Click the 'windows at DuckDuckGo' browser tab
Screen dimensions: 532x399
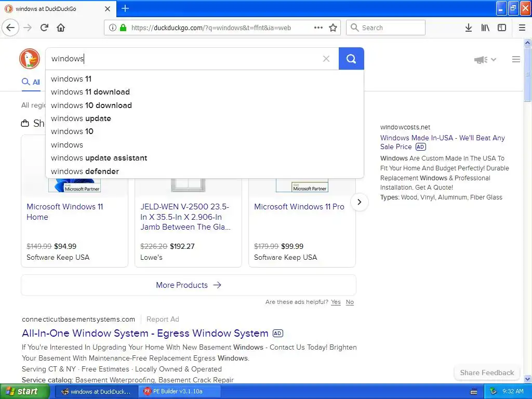pyautogui.click(x=58, y=9)
